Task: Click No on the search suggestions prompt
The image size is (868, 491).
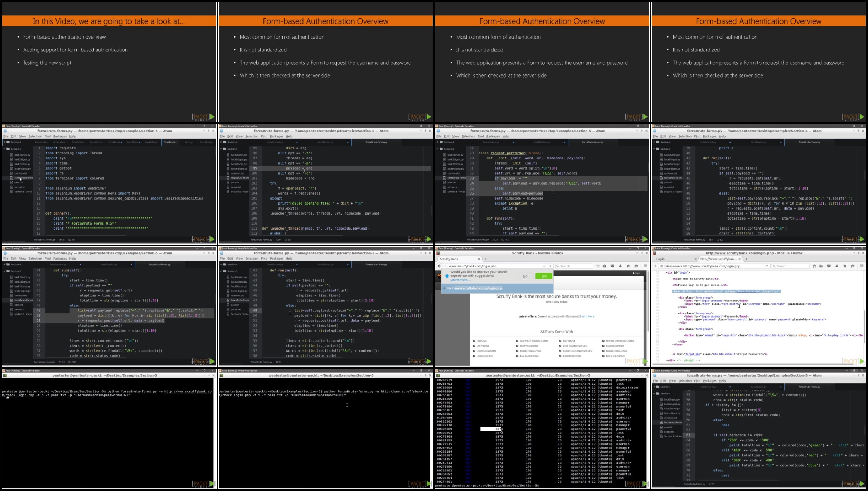Action: point(525,276)
